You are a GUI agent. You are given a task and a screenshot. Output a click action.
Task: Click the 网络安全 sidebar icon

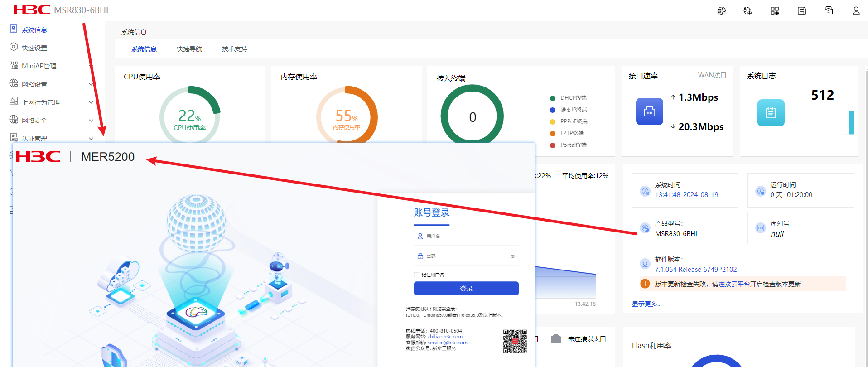point(14,120)
